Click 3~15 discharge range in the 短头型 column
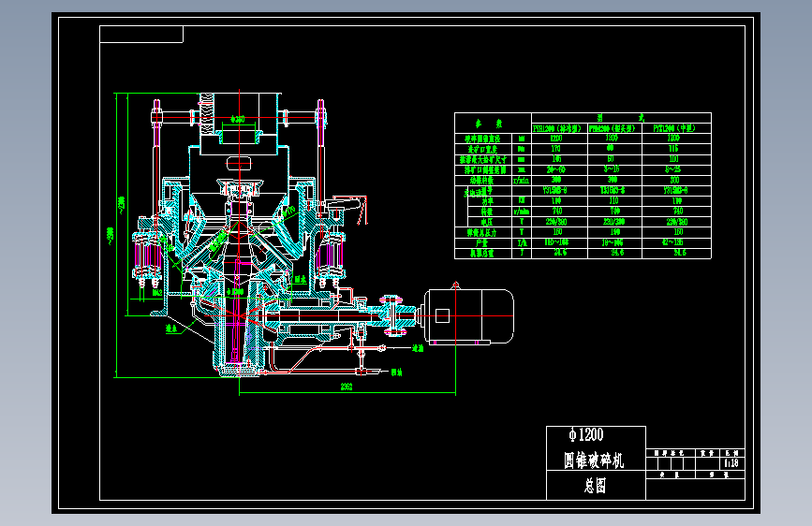 click(612, 169)
